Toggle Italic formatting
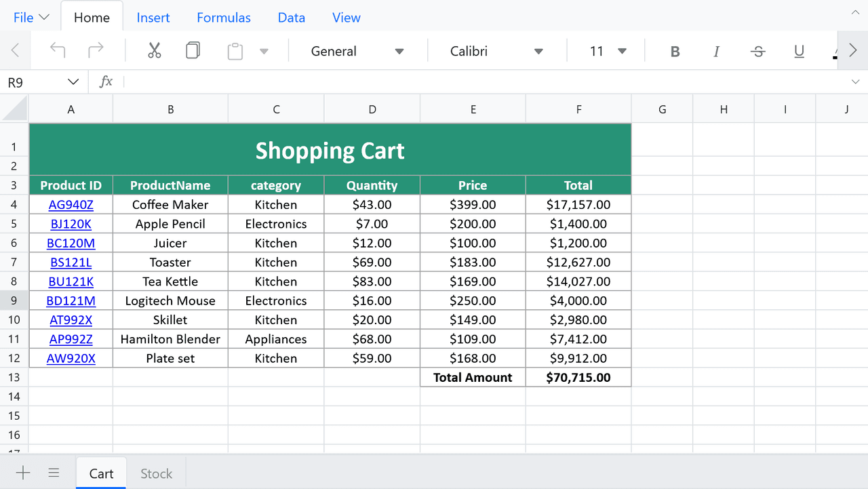 click(716, 52)
